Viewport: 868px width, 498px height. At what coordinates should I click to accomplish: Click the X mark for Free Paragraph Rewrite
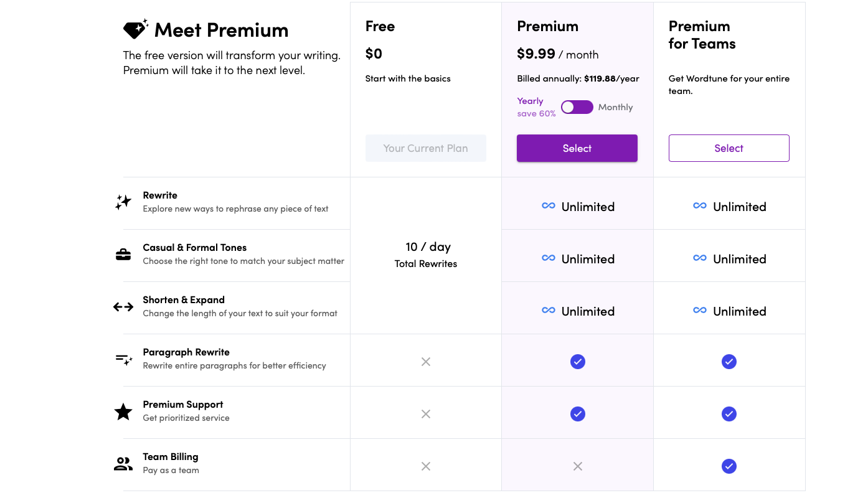426,362
